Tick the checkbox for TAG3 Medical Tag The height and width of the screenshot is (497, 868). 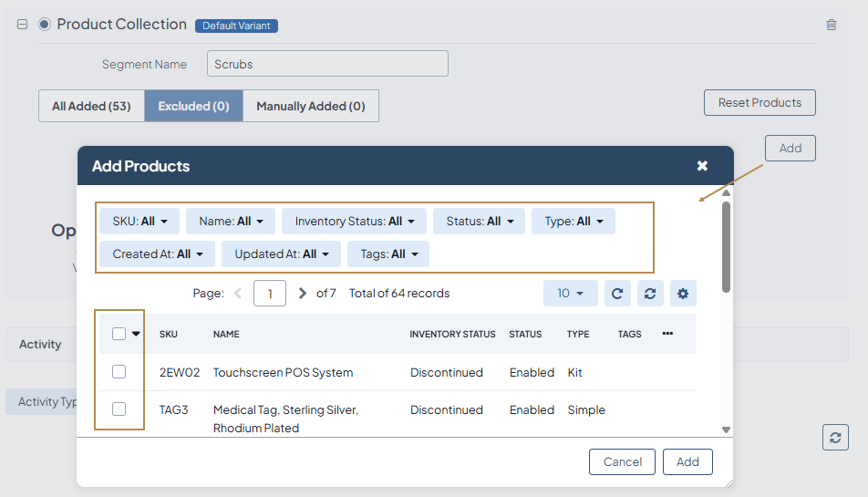pyautogui.click(x=119, y=409)
